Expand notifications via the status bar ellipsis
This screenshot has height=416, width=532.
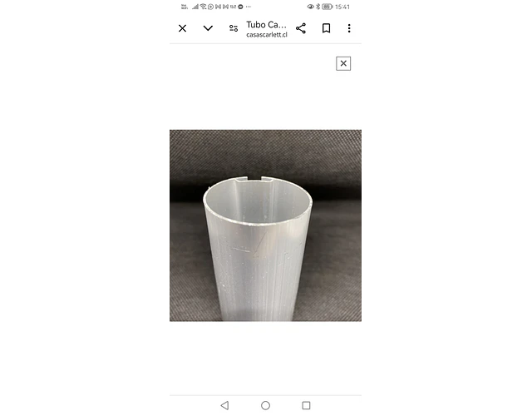249,7
